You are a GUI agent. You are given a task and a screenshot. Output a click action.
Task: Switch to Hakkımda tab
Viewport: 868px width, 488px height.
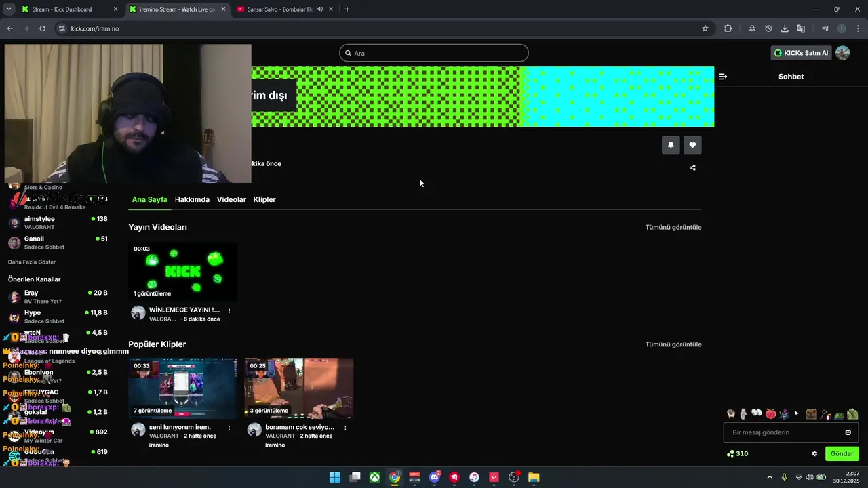click(192, 199)
